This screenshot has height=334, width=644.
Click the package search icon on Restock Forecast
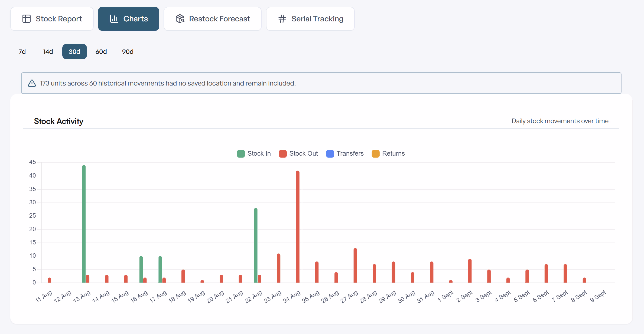pyautogui.click(x=180, y=19)
